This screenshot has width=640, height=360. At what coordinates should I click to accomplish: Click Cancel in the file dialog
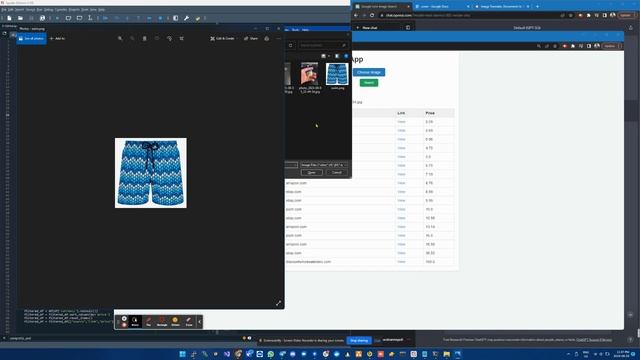[x=337, y=173]
